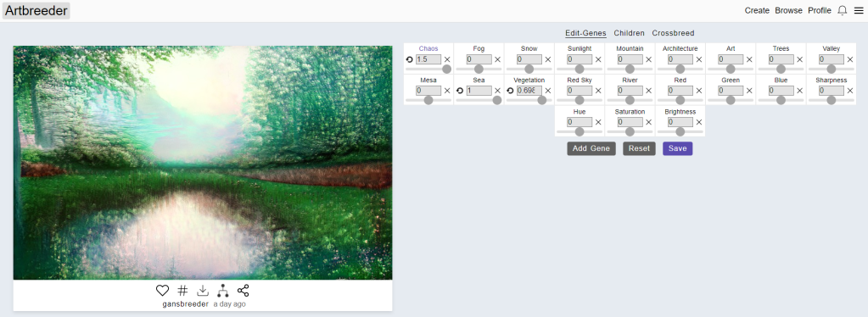The image size is (868, 317).
Task: Open the hamburger menu
Action: (x=859, y=10)
